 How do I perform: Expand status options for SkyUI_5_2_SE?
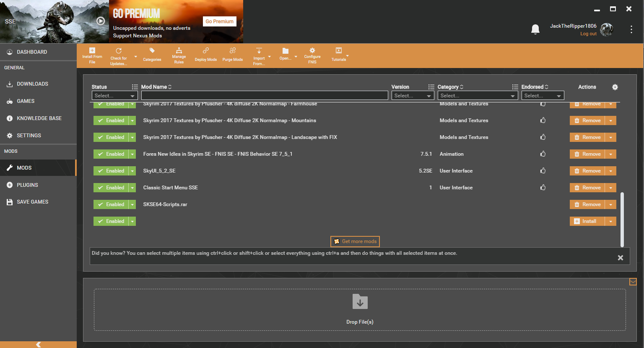click(x=132, y=171)
